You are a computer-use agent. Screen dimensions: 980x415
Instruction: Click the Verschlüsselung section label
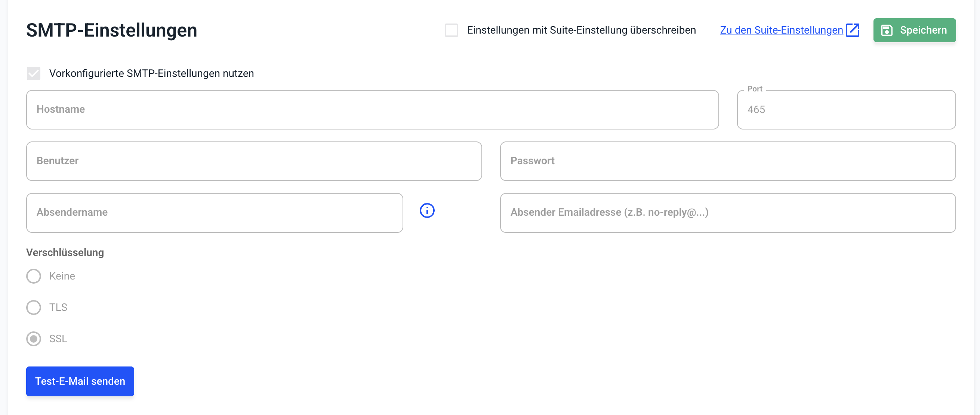point(65,253)
